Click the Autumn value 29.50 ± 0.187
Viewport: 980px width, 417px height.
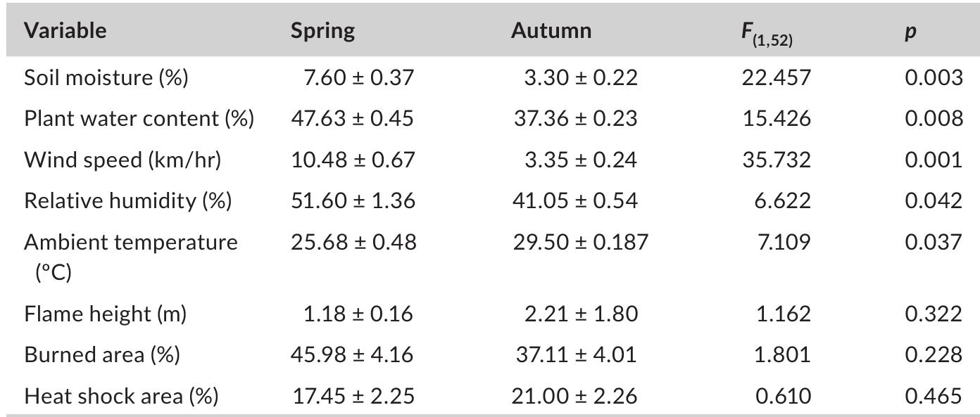(580, 243)
